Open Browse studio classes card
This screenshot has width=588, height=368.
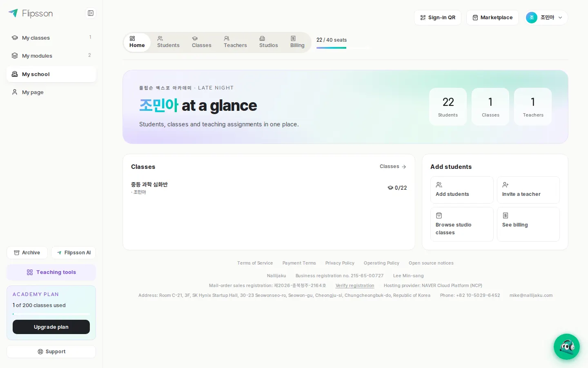point(462,224)
